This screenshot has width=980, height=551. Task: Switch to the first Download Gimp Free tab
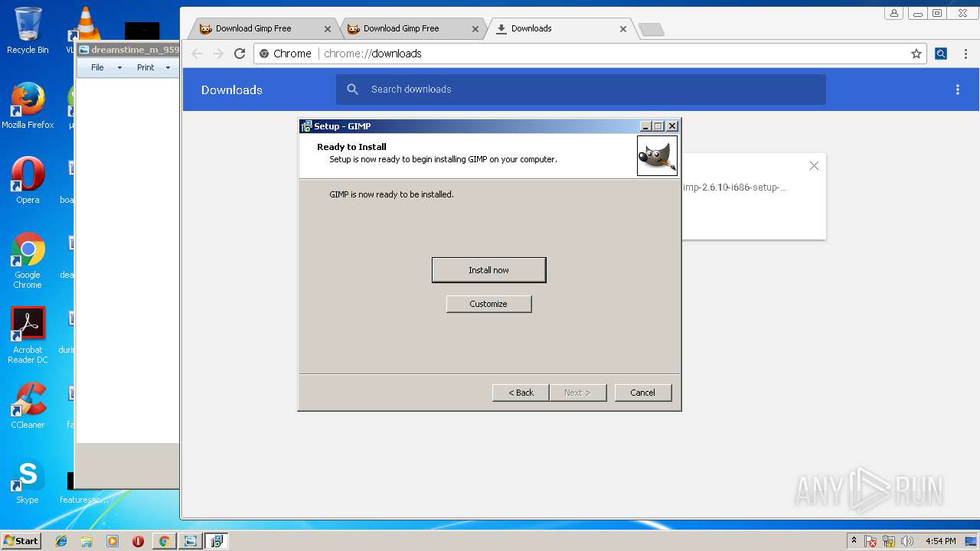click(264, 28)
